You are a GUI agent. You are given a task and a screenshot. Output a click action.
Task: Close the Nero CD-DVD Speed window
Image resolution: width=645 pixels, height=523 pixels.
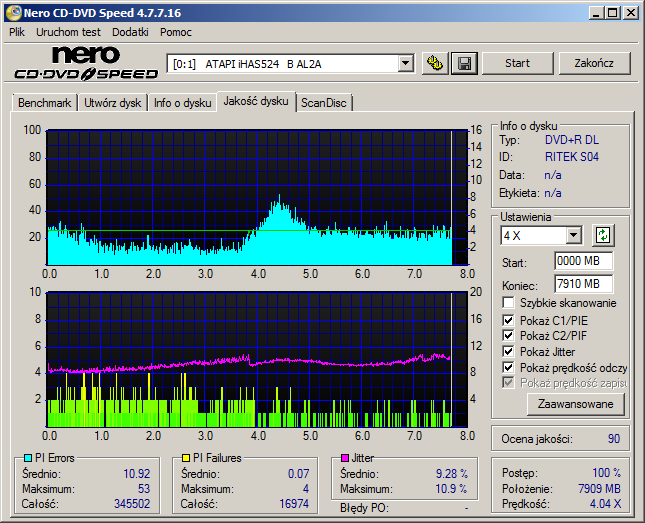tap(631, 13)
